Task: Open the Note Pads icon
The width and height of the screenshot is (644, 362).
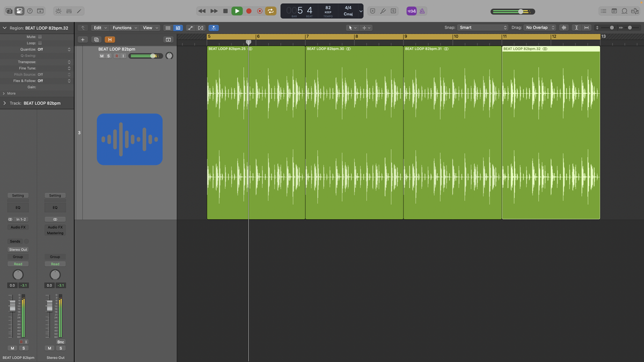Action: point(614,11)
